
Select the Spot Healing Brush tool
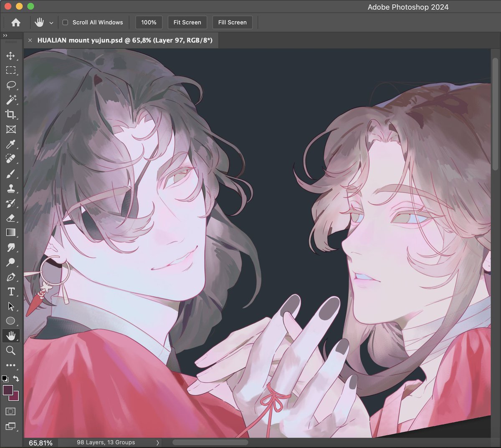pos(11,159)
